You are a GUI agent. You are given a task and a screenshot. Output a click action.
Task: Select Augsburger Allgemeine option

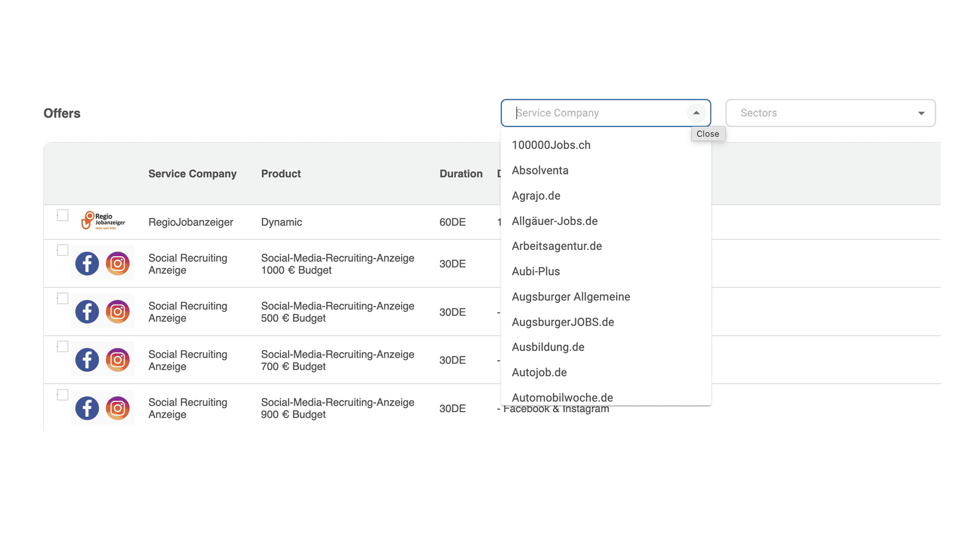click(606, 296)
